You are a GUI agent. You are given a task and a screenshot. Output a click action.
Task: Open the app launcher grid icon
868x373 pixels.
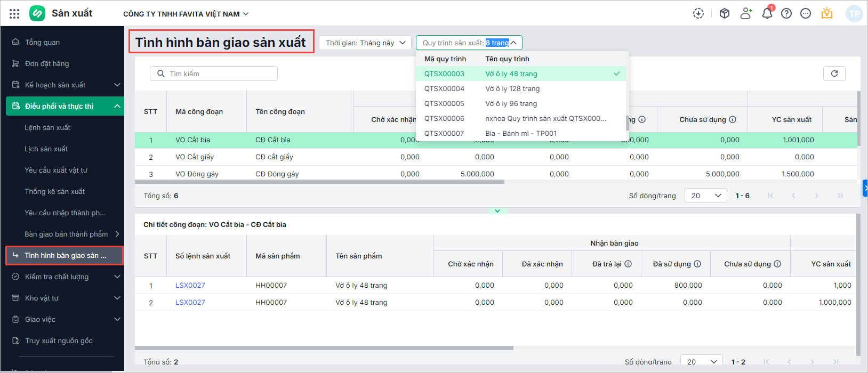tap(14, 14)
